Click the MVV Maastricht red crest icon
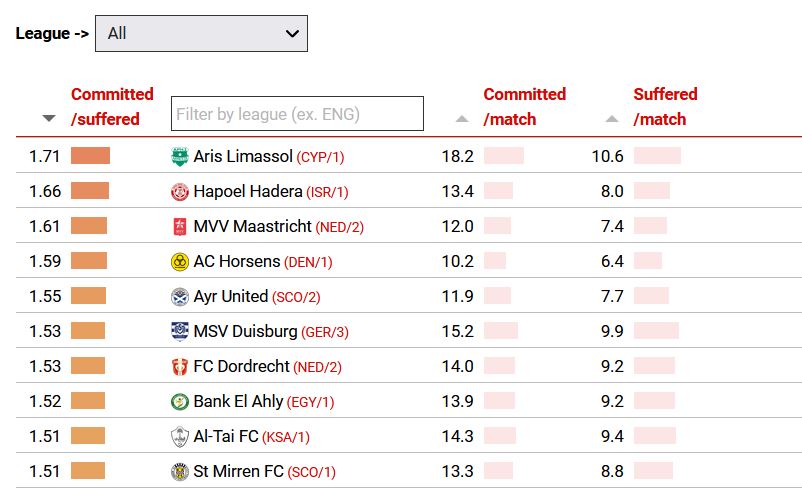This screenshot has width=802, height=491. click(x=180, y=227)
